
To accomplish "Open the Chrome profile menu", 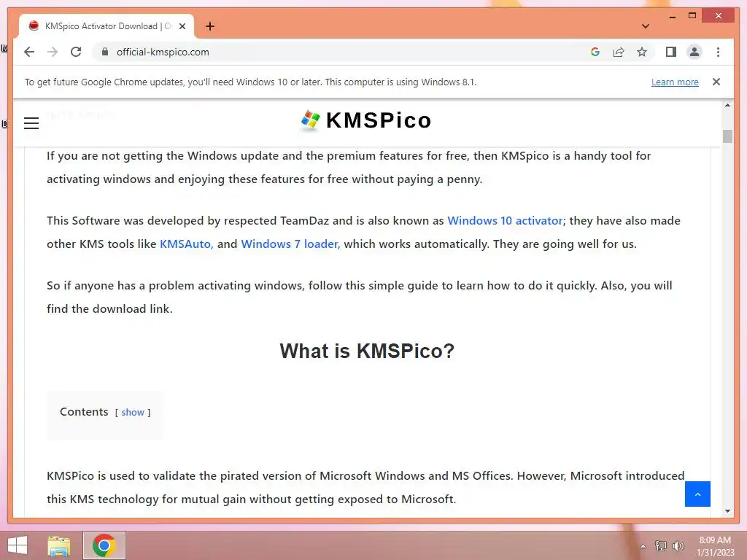I will pos(694,52).
